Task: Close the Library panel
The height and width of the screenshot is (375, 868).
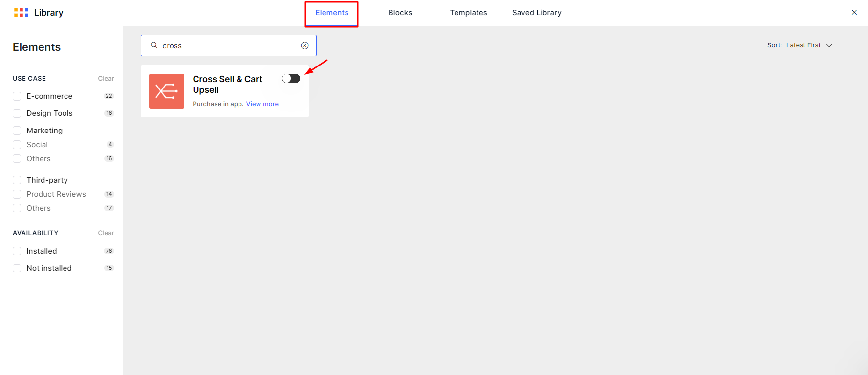Action: [854, 13]
